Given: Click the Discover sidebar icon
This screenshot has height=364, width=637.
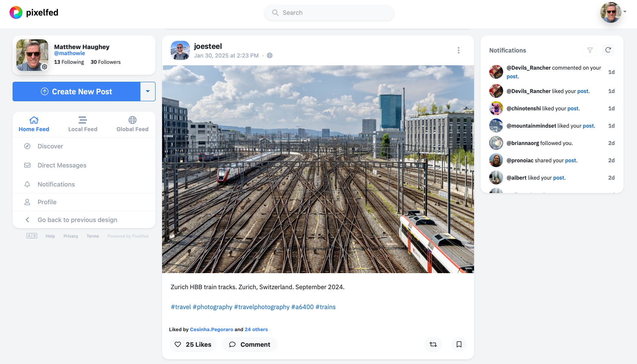Looking at the screenshot, I should (28, 147).
